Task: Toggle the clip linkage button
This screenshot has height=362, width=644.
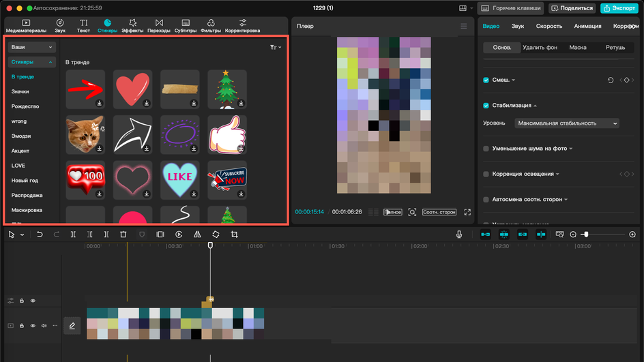Action: coord(523,235)
